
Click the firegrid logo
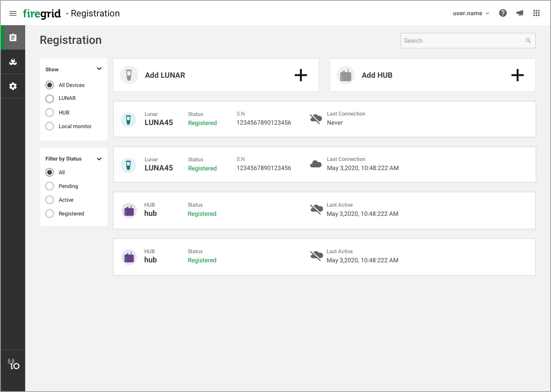pos(42,14)
